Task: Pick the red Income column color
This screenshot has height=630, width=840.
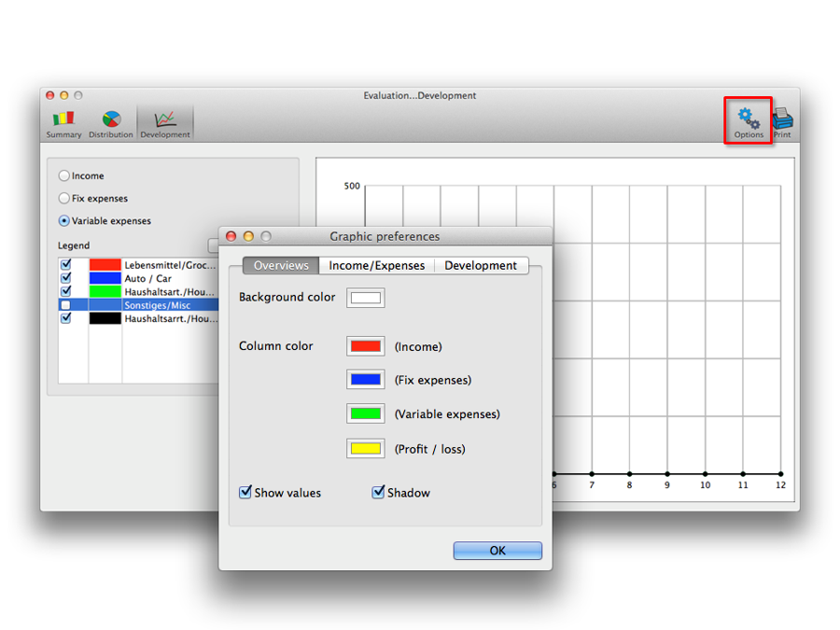Action: coord(365,346)
